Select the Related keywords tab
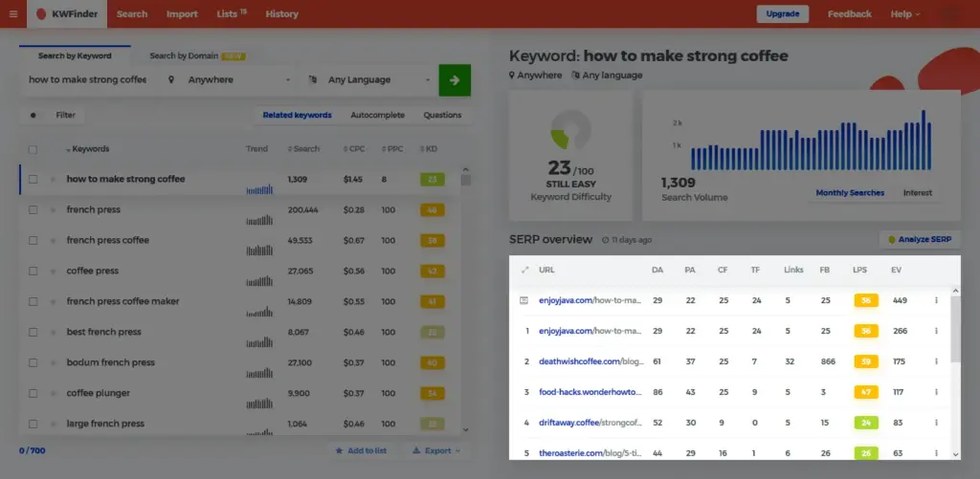 click(x=297, y=115)
